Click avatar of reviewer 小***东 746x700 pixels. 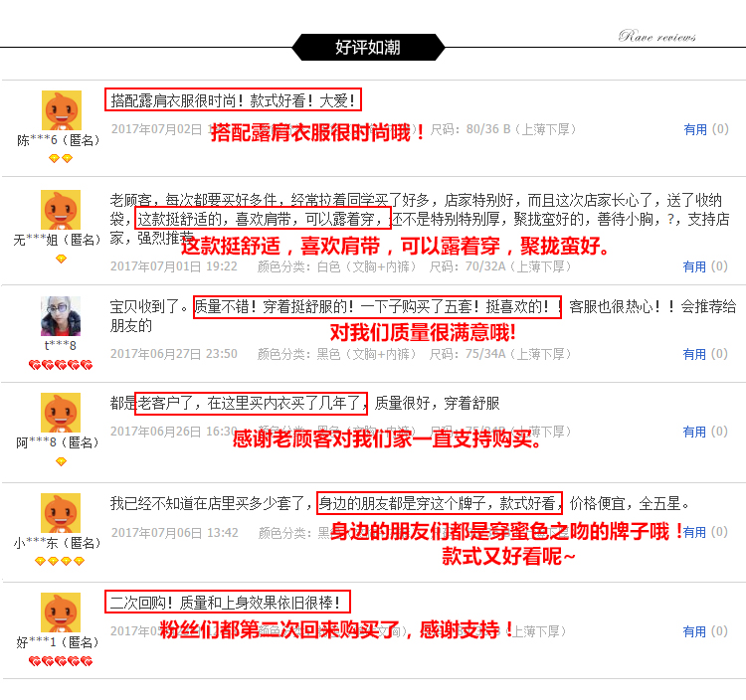[61, 513]
